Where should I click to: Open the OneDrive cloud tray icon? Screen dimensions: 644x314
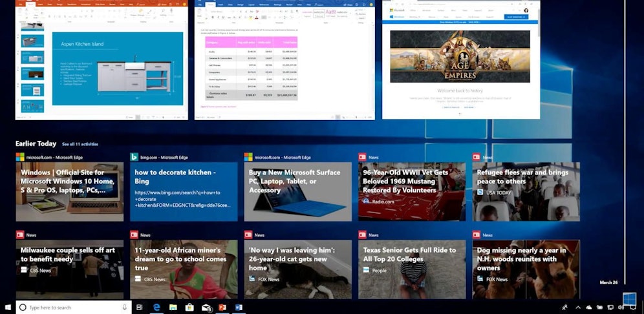pos(588,308)
